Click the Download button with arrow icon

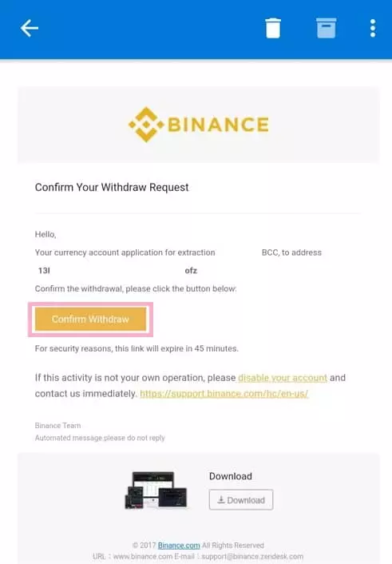click(x=241, y=499)
